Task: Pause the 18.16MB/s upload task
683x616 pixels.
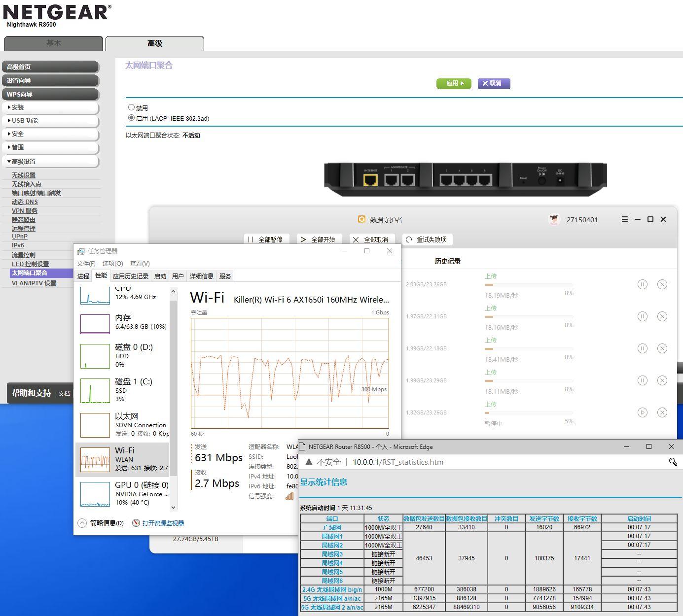Action: coord(642,316)
